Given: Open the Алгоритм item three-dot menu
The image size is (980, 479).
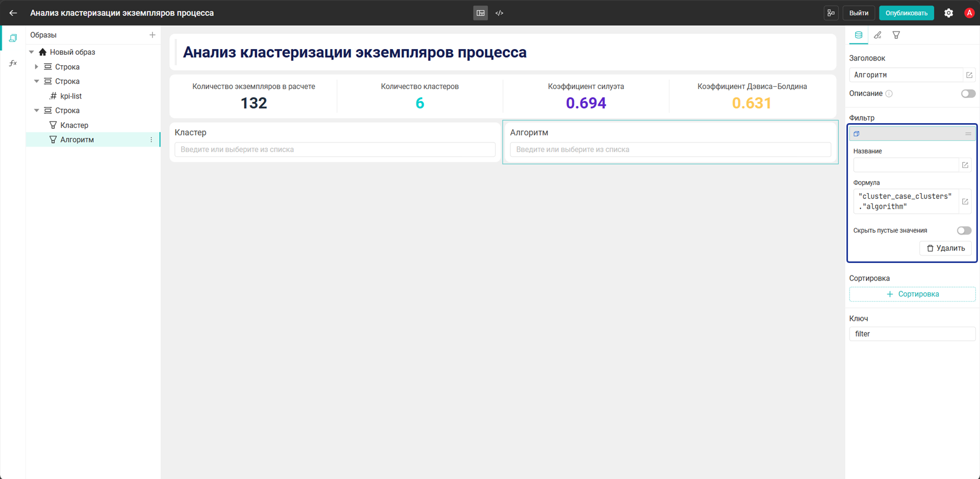Looking at the screenshot, I should click(151, 140).
